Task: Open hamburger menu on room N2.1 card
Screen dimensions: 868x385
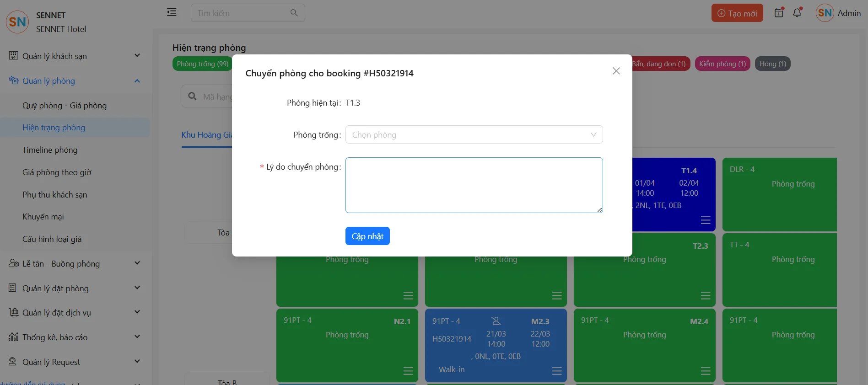Action: click(408, 371)
